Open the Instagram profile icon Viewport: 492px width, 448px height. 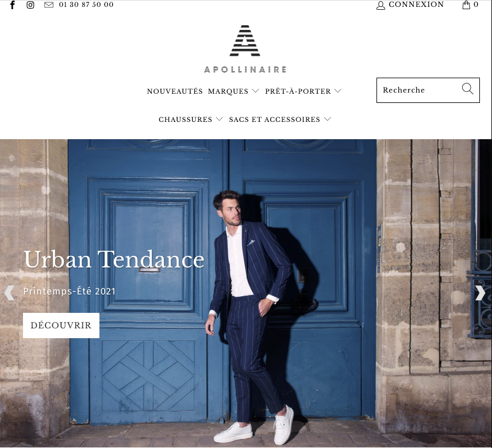(30, 5)
